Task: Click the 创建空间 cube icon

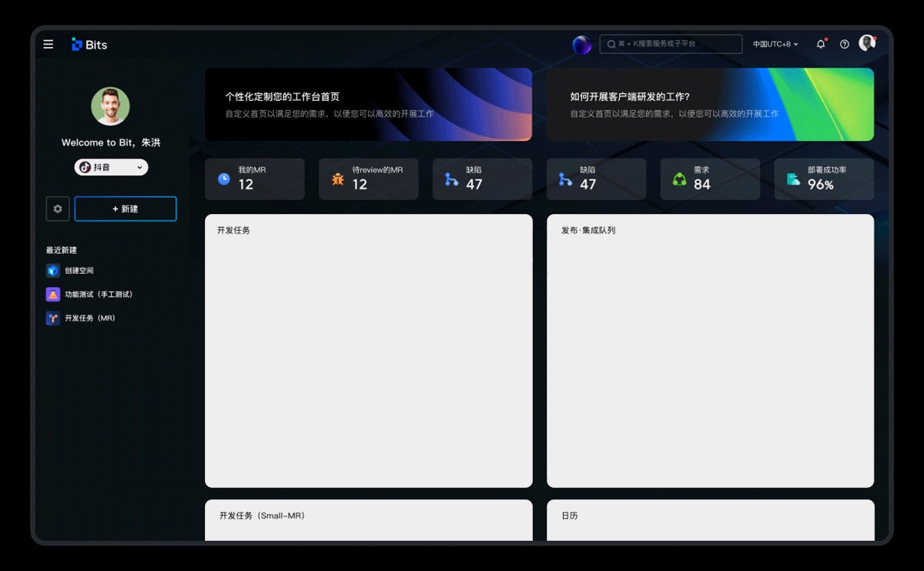Action: (x=52, y=270)
